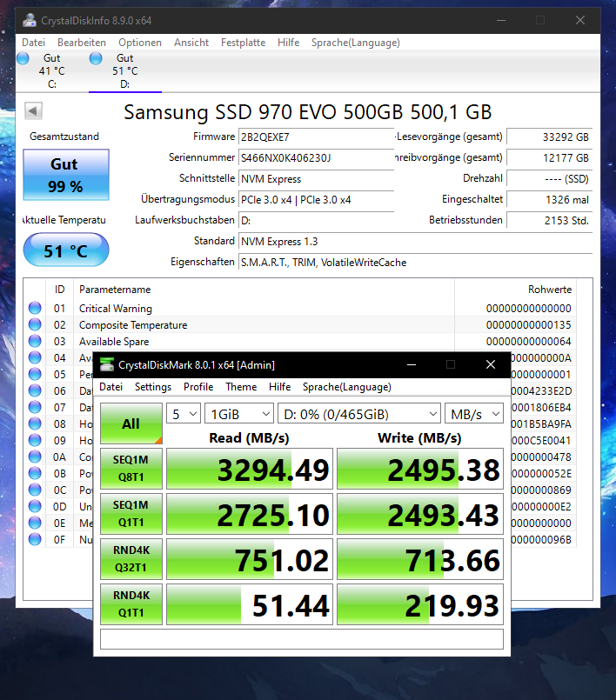Image resolution: width=616 pixels, height=700 pixels.
Task: Click the back arrow disk navigation button
Action: [x=33, y=110]
